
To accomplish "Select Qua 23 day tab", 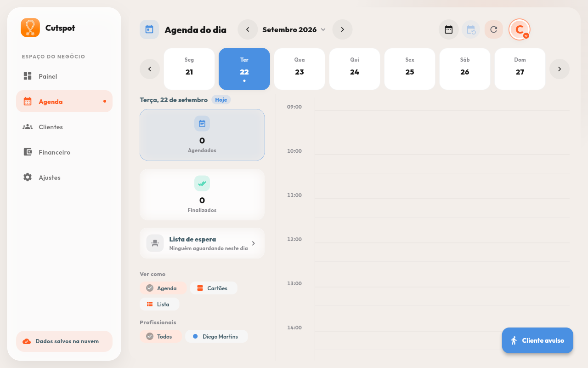I will (300, 69).
